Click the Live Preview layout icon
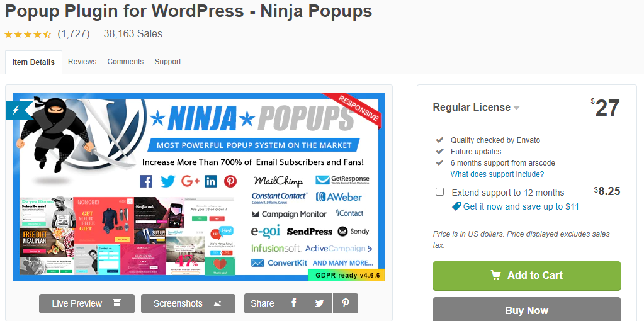Image resolution: width=644 pixels, height=321 pixels. click(x=117, y=304)
